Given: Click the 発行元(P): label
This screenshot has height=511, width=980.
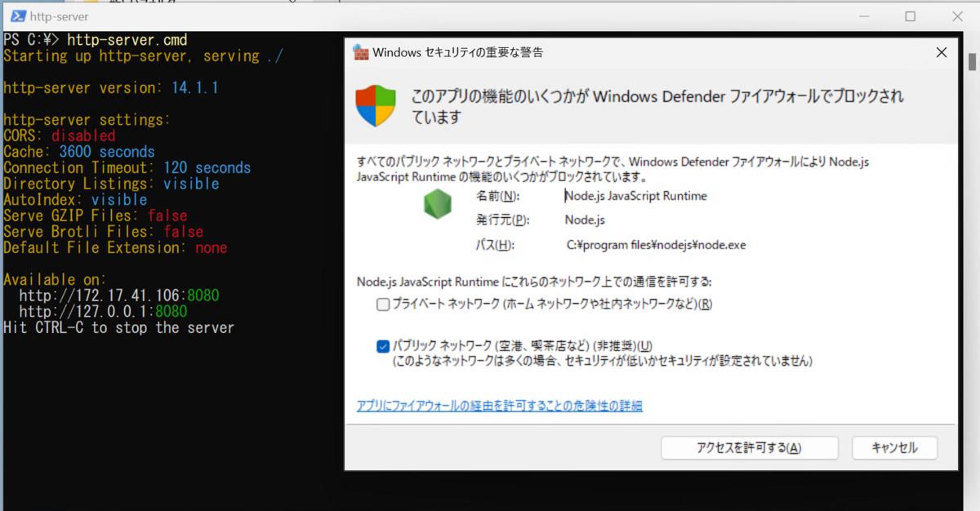Looking at the screenshot, I should tap(502, 220).
